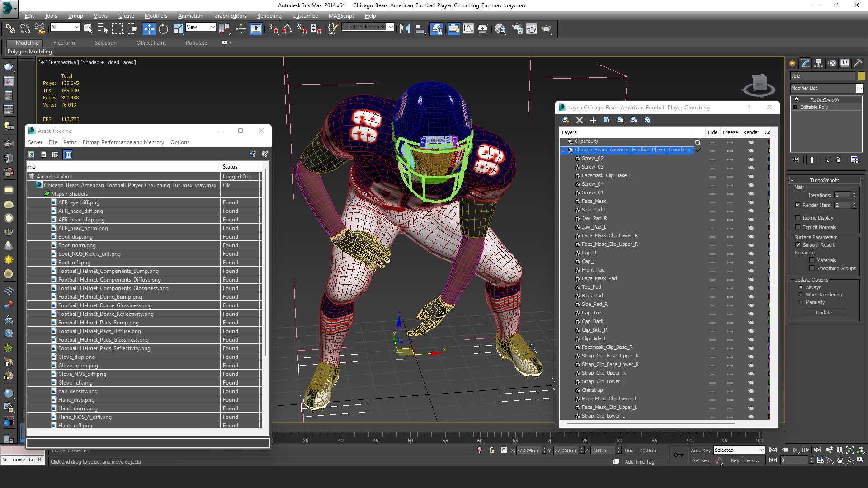868x488 pixels.
Task: Toggle the Percent Snap tool
Action: pyautogui.click(x=302, y=29)
